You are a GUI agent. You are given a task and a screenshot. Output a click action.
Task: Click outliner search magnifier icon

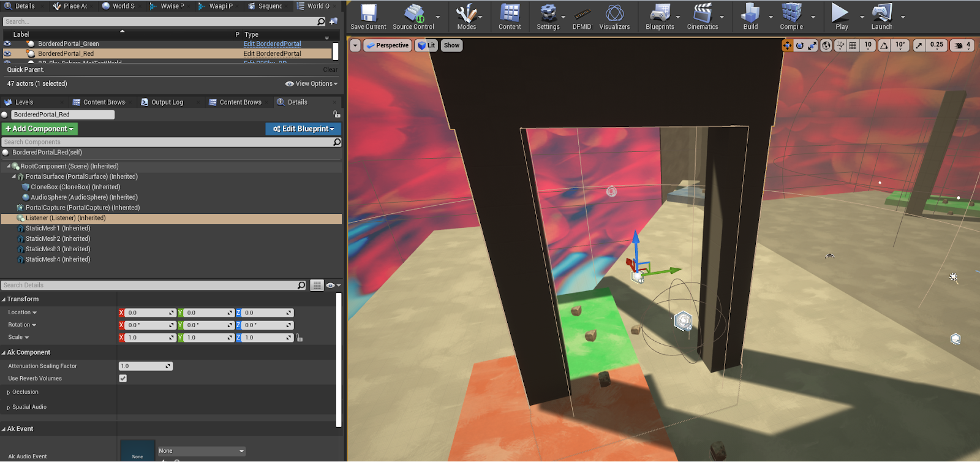pyautogui.click(x=321, y=21)
